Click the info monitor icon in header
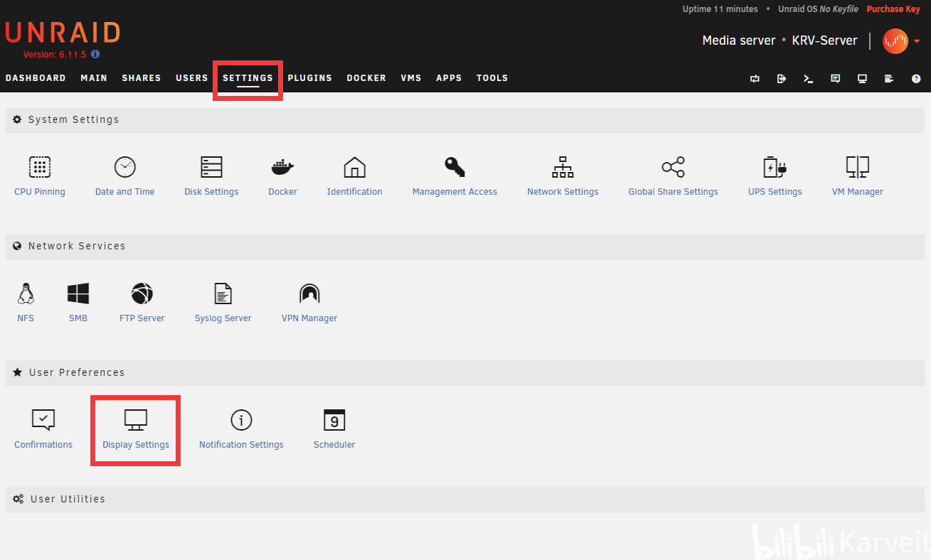This screenshot has height=560, width=931. point(862,78)
